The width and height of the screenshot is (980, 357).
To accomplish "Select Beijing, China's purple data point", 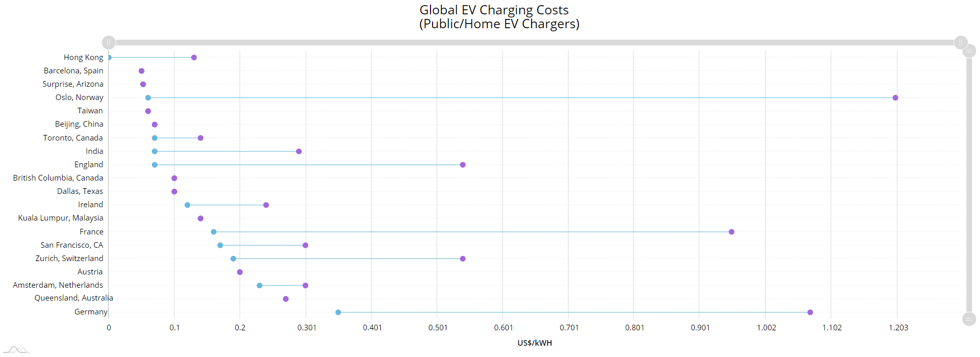I will click(155, 125).
